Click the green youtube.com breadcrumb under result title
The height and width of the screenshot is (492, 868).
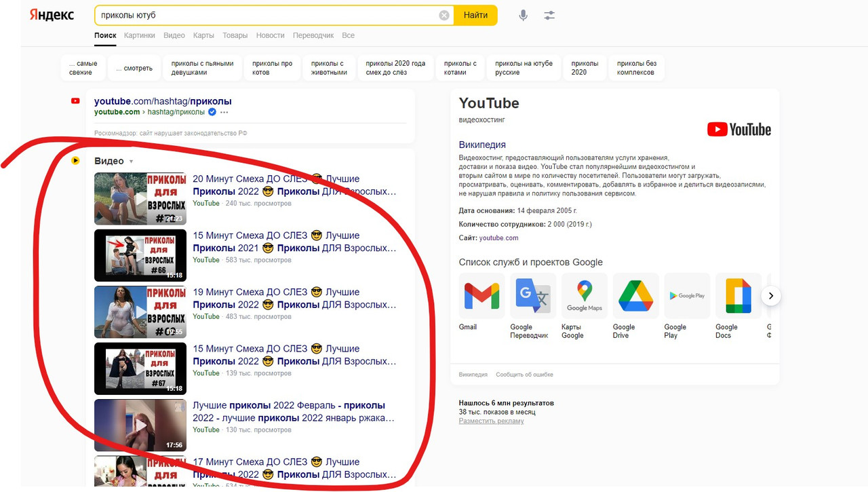pos(117,112)
